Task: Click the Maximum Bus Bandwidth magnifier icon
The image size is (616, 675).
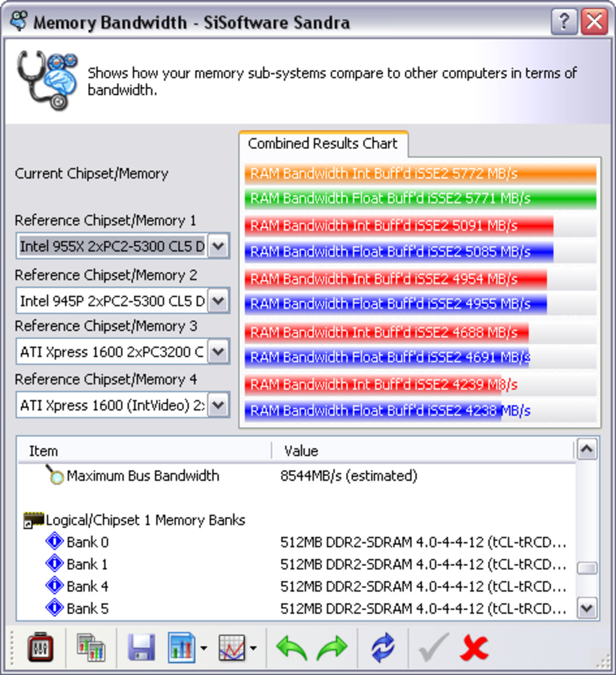Action: (x=54, y=475)
